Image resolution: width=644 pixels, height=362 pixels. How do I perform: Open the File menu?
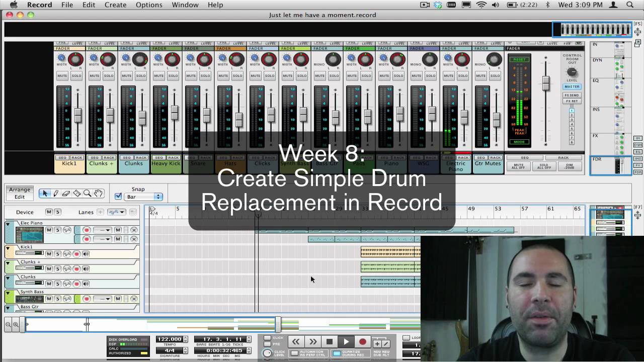point(67,5)
